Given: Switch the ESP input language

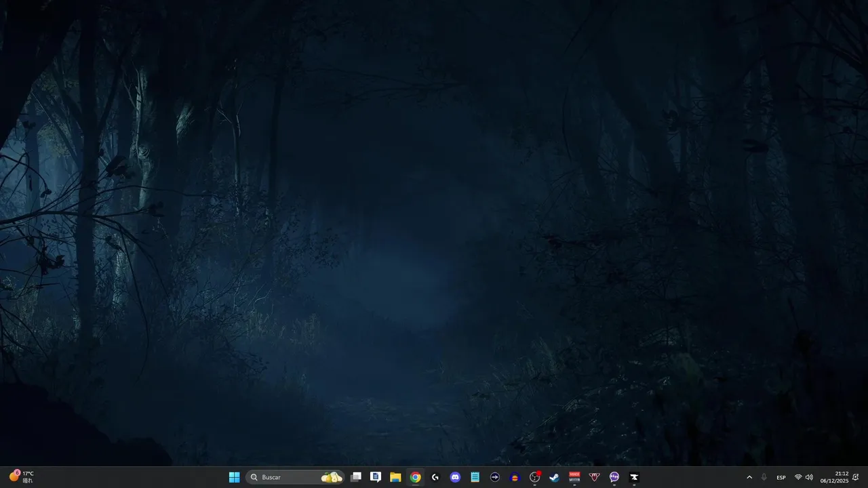Looking at the screenshot, I should point(781,477).
